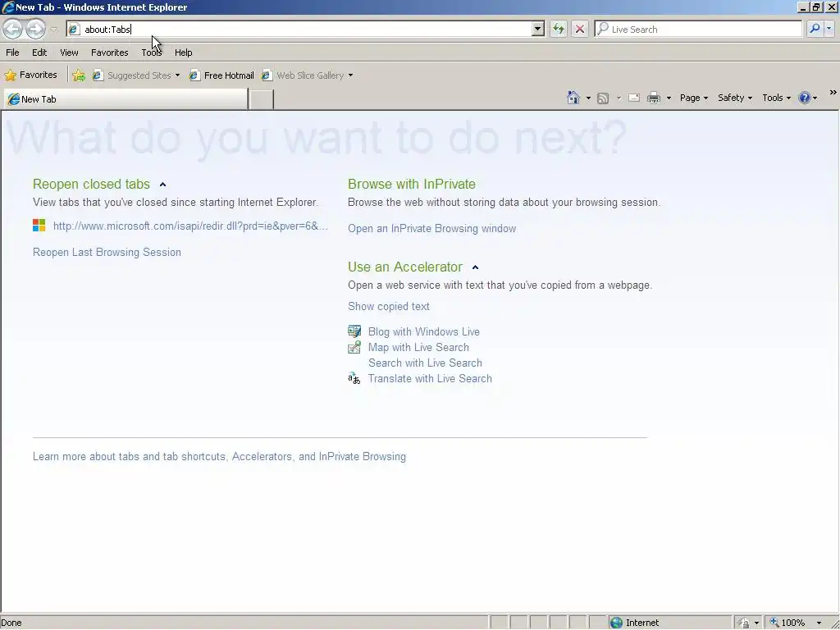Click Blog with Windows Live accelerator
The image size is (840, 630).
tap(424, 331)
